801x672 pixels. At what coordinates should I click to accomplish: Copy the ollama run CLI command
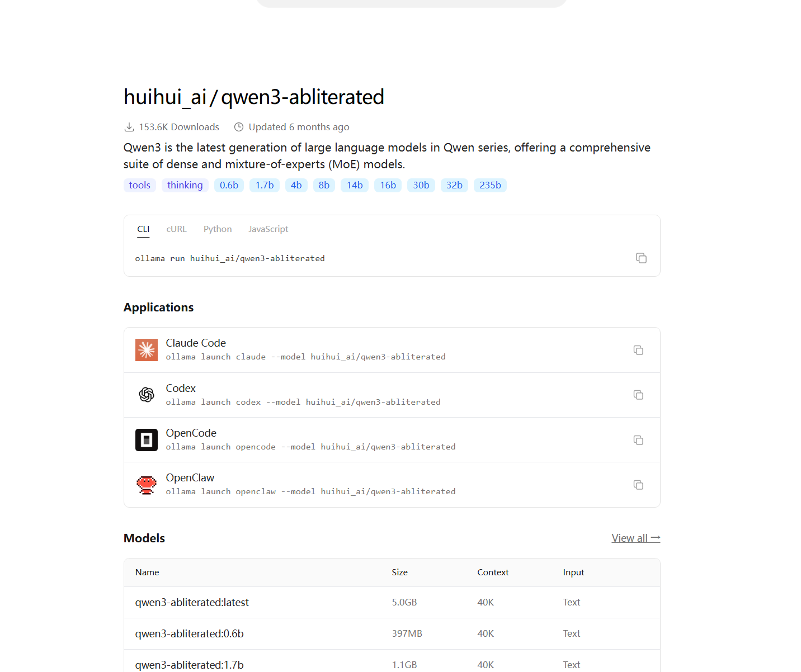tap(641, 258)
